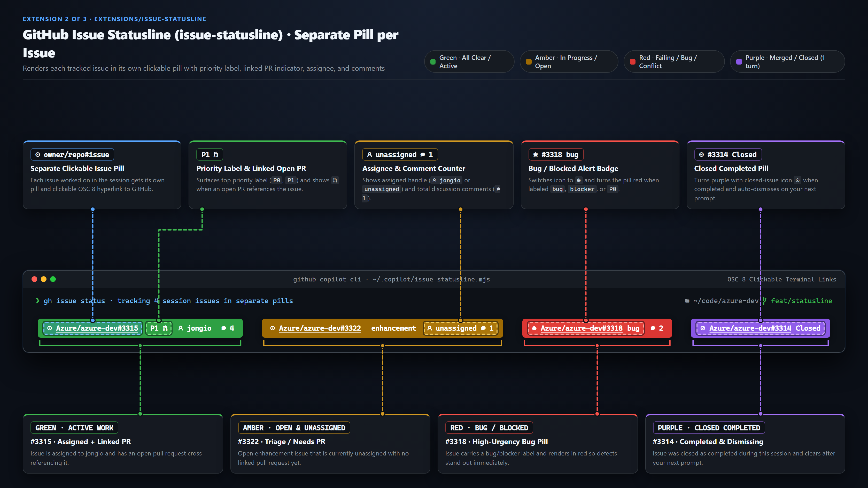Click the red window close dot in the terminal
This screenshot has width=868, height=488.
point(34,279)
